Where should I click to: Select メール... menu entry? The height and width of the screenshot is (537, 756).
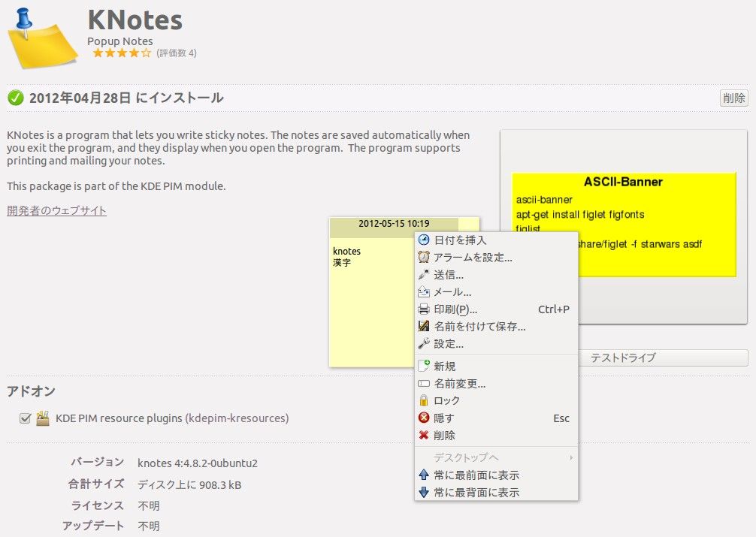point(496,292)
